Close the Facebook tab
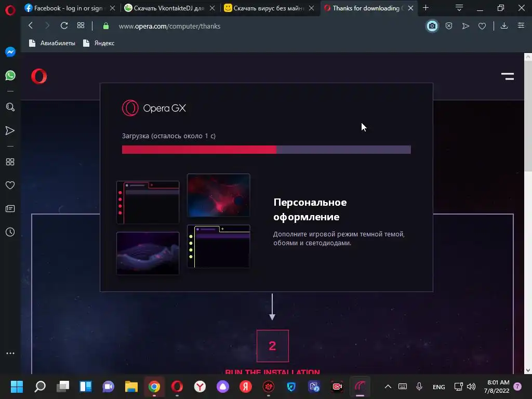Image resolution: width=532 pixels, height=399 pixels. [x=112, y=8]
